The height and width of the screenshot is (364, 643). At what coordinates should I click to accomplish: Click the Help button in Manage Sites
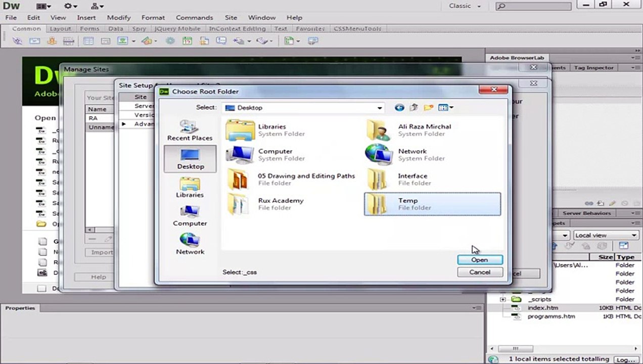[99, 277]
